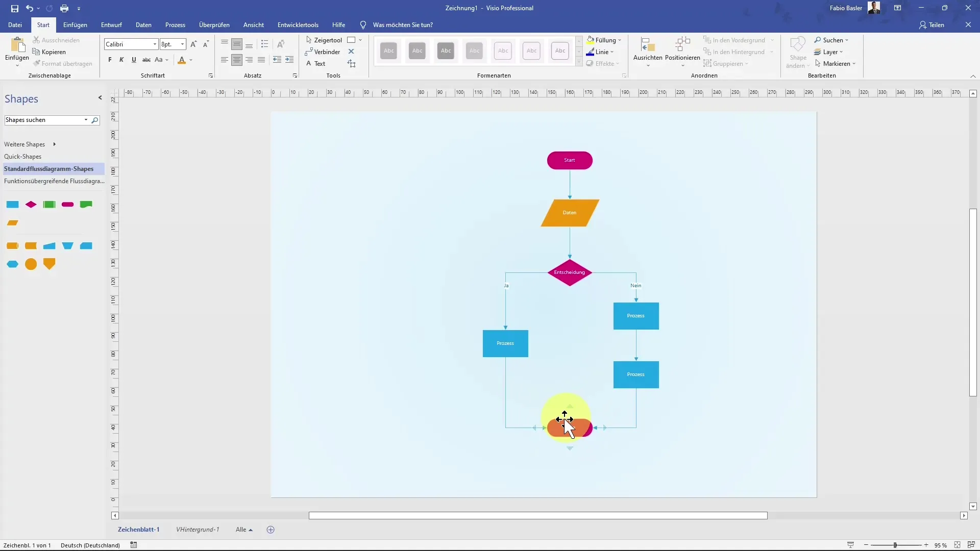The height and width of the screenshot is (551, 980).
Task: Expand the Füllung fill dropdown
Action: (x=620, y=40)
